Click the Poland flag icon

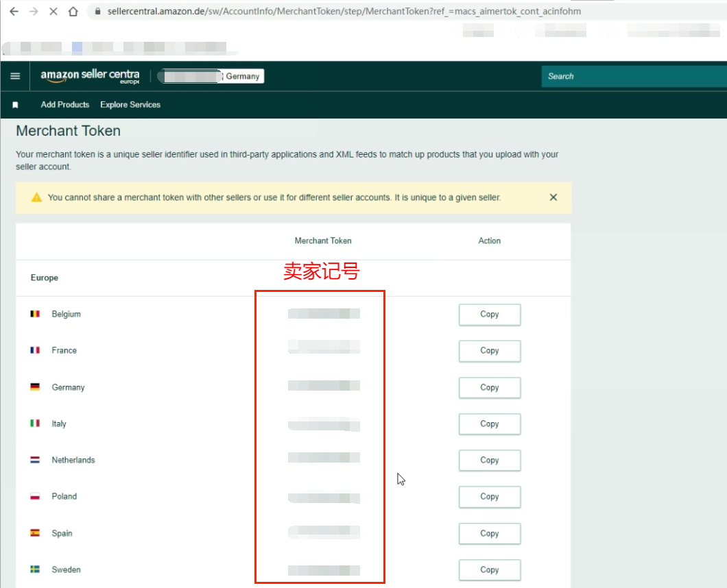pyautogui.click(x=35, y=496)
